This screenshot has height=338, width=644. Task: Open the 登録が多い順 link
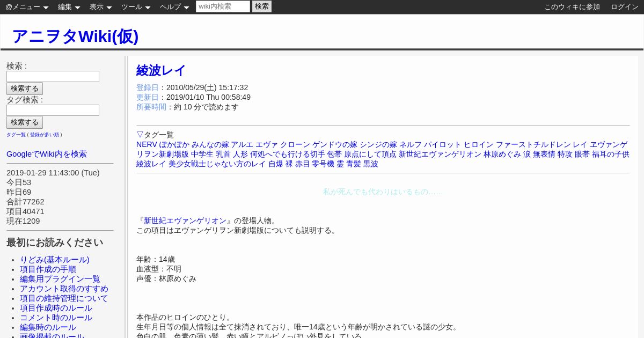[x=45, y=135]
